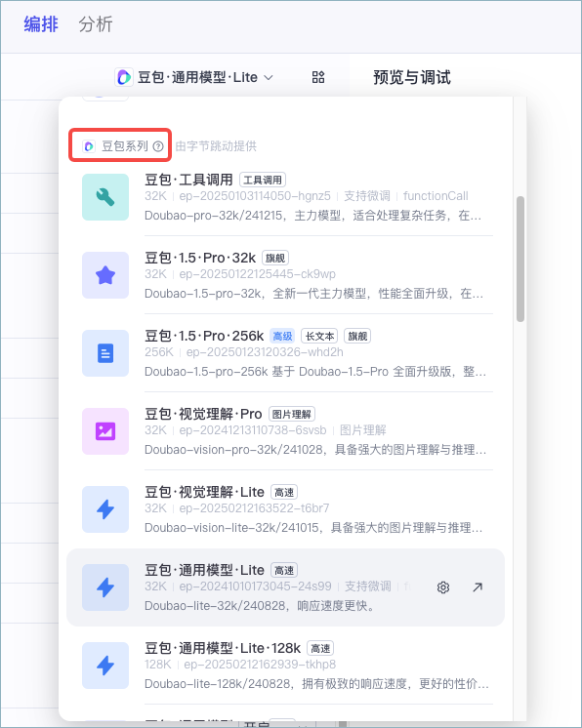Select the 豆包·1.5·Pro·32k model

[287, 275]
